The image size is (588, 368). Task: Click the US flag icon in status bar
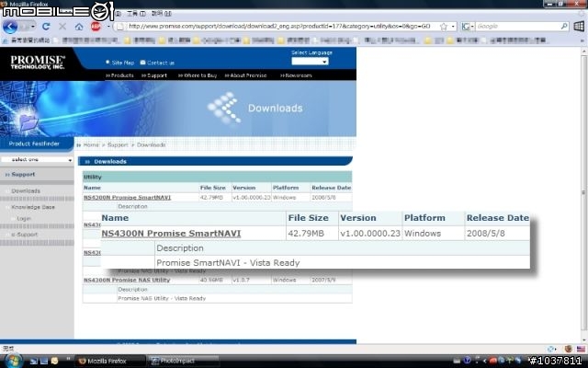pyautogui.click(x=581, y=349)
